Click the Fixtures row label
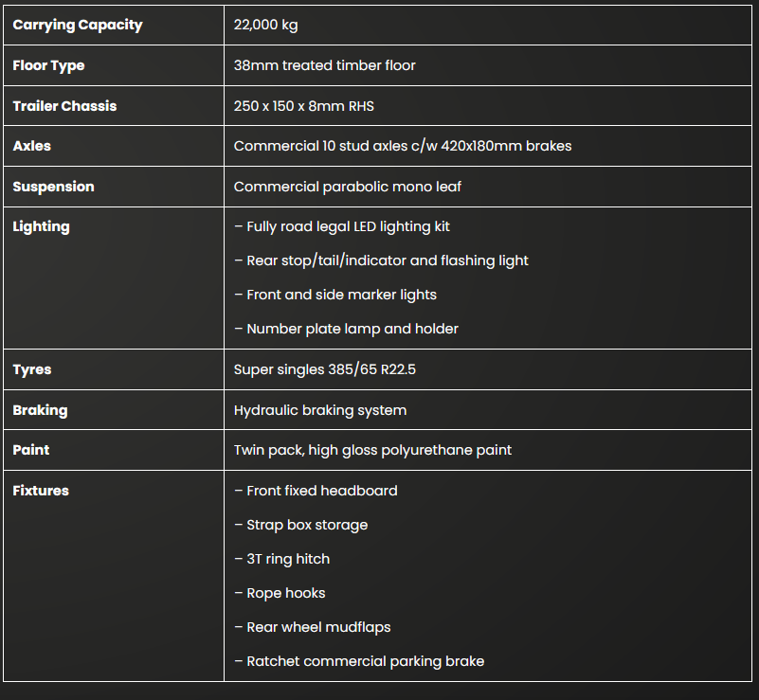Screen dimensions: 759x700 click(41, 491)
